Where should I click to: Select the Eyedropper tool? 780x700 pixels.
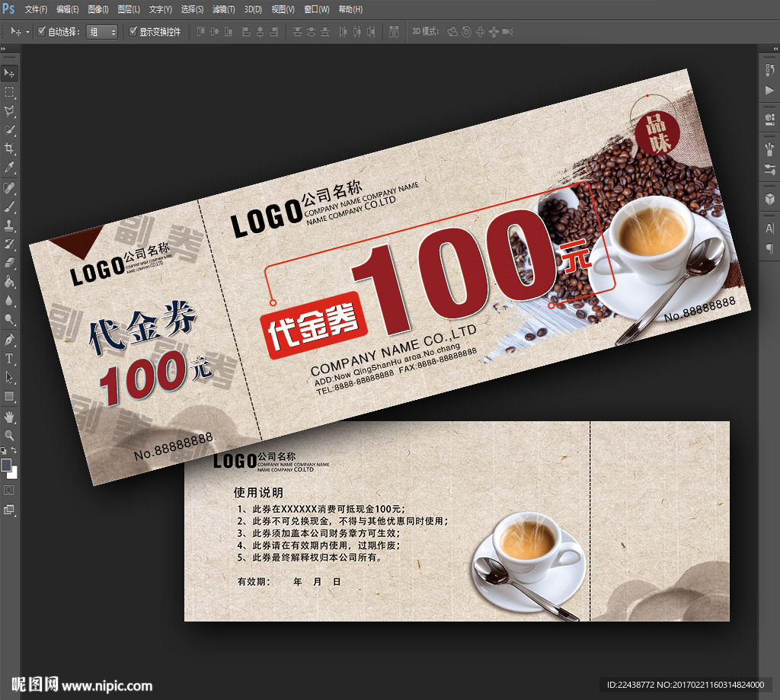(10, 168)
